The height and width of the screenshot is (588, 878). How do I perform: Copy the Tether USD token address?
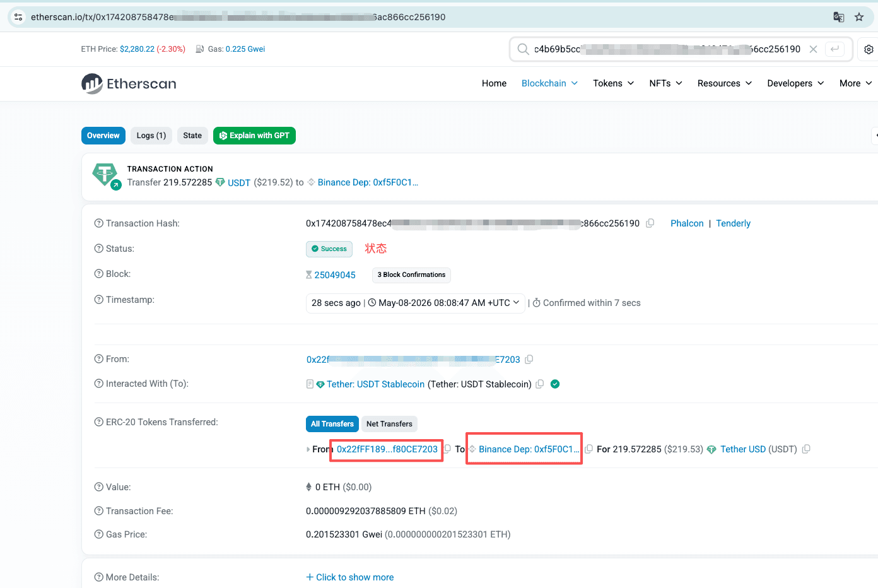[806, 449]
